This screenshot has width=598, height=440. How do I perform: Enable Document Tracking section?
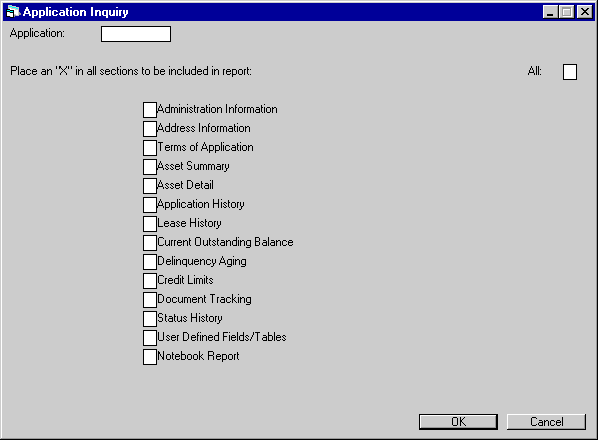[x=150, y=300]
